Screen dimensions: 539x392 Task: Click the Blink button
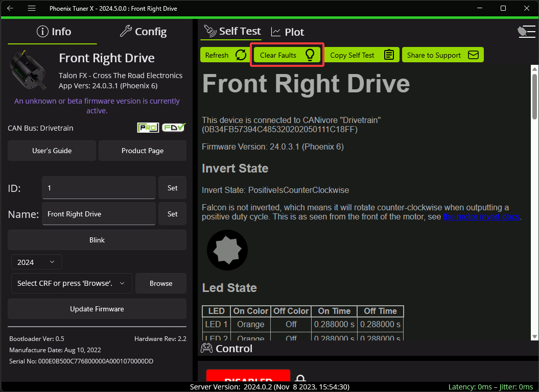97,240
